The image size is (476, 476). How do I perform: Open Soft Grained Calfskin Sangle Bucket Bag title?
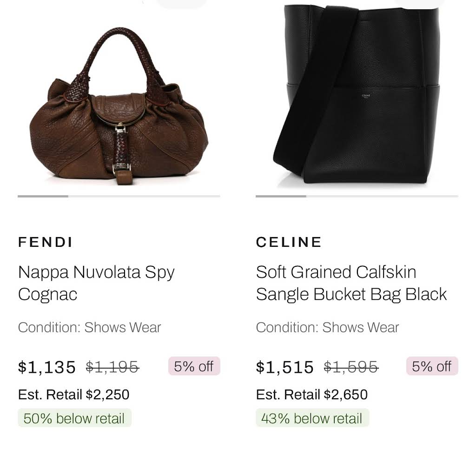pyautogui.click(x=351, y=283)
